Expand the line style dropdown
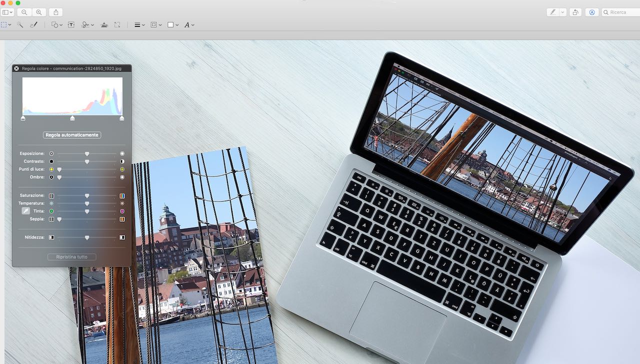 139,24
